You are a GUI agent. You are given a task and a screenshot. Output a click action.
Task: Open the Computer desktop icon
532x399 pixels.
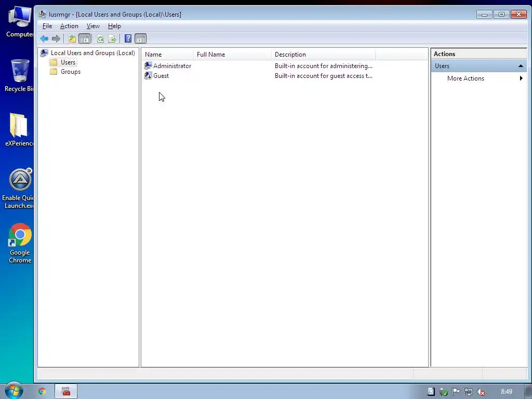click(20, 22)
